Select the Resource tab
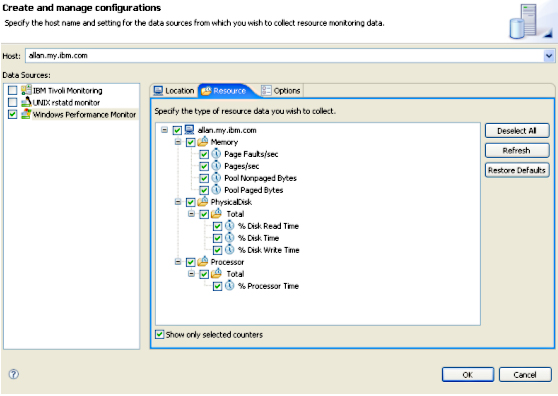The width and height of the screenshot is (558, 396). (224, 91)
